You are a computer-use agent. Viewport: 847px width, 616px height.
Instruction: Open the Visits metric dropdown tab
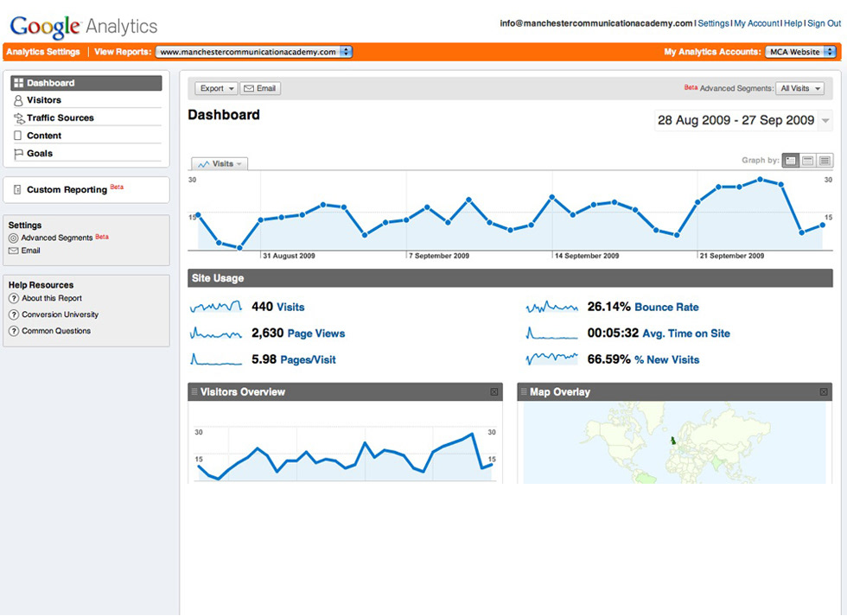(220, 163)
